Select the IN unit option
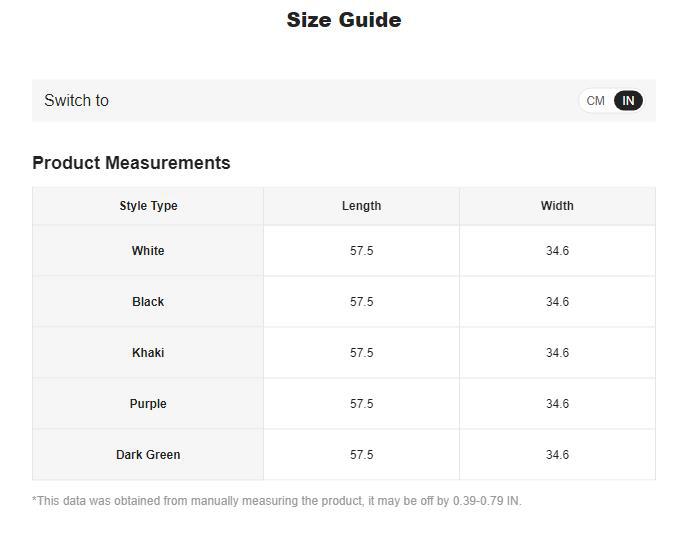Image resolution: width=692 pixels, height=541 pixels. 628,101
